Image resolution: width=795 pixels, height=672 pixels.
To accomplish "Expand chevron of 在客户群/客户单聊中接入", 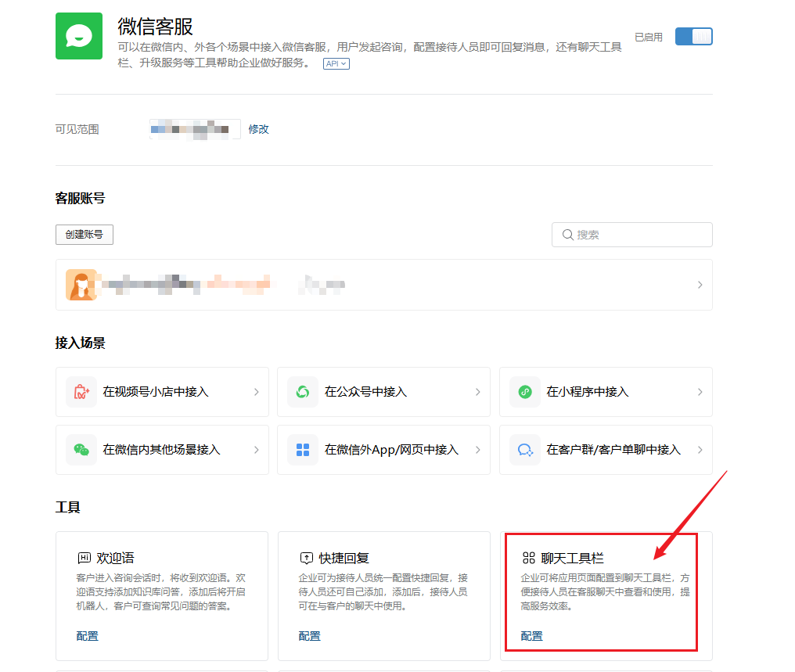I will (700, 450).
